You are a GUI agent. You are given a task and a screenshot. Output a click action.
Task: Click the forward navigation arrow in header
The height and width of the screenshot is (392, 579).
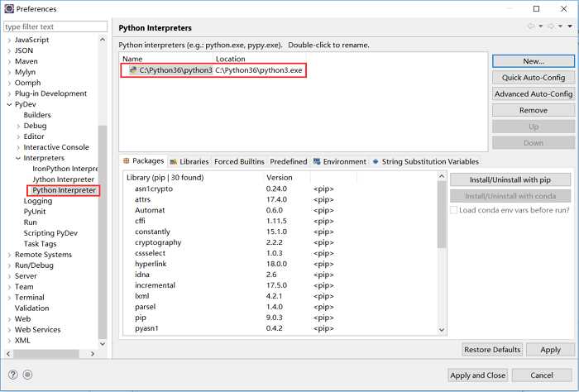tap(551, 26)
